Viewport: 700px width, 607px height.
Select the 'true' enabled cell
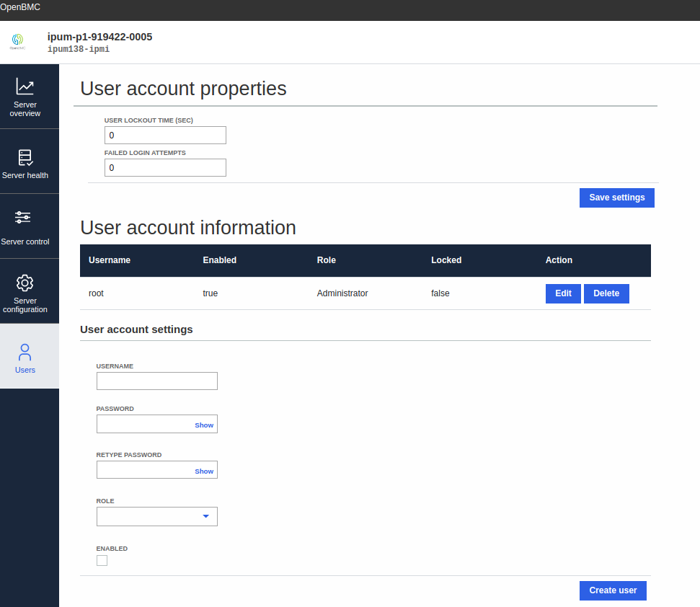click(211, 293)
